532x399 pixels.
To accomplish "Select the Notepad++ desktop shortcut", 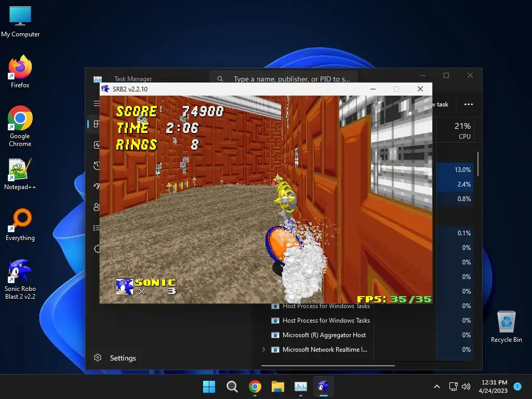I will (20, 174).
